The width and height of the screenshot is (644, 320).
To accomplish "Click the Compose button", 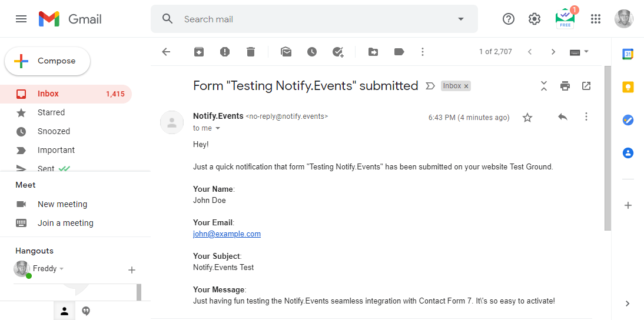I will tap(47, 61).
